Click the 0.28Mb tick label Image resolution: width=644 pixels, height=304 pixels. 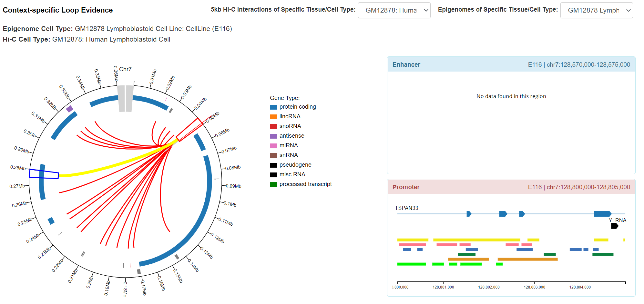point(18,168)
